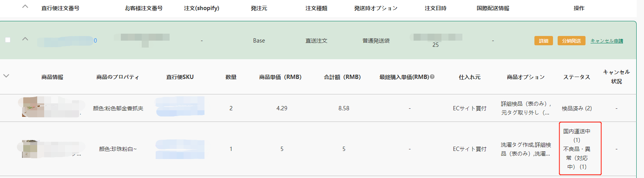The width and height of the screenshot is (644, 178).
Task: Select the Base order row checkbox
Action: click(8, 40)
